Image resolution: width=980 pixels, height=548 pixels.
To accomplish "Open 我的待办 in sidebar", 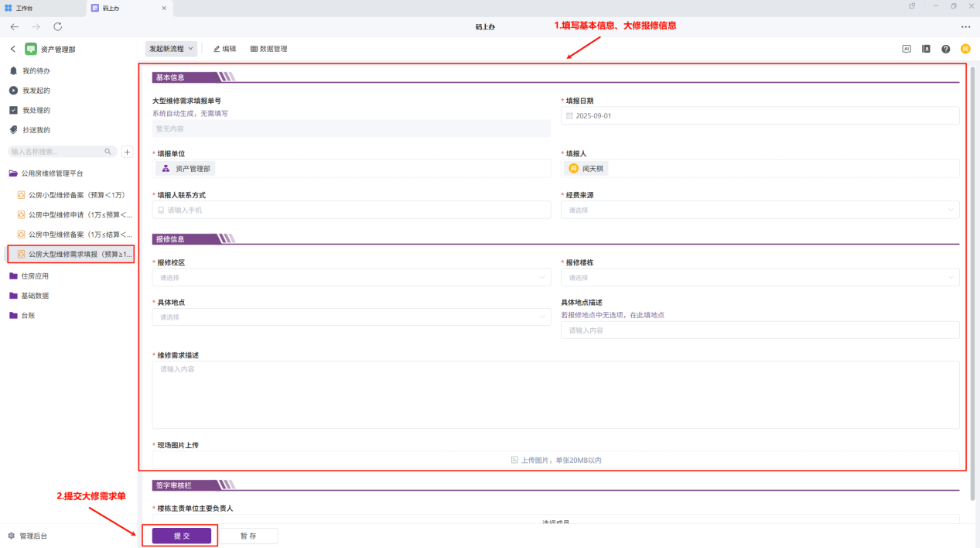I will click(x=36, y=70).
